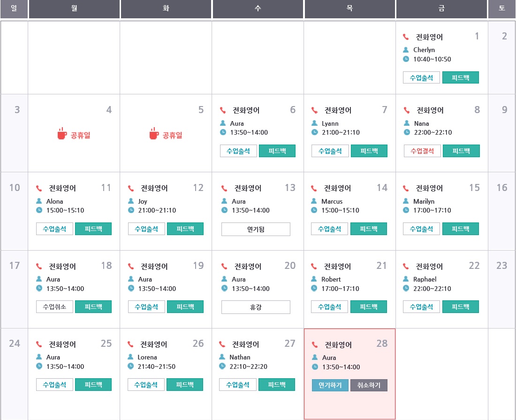Click the phone icon on day 28

click(315, 345)
